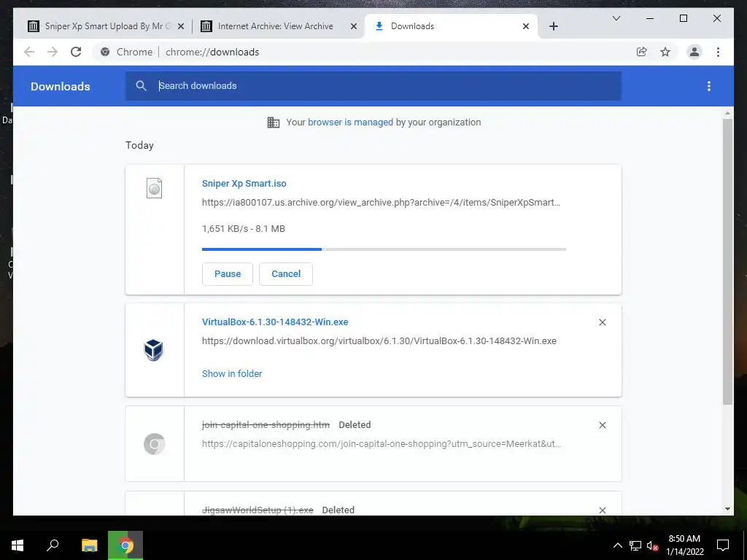The width and height of the screenshot is (747, 560).
Task: Click the Chrome taskbar icon
Action: click(125, 545)
